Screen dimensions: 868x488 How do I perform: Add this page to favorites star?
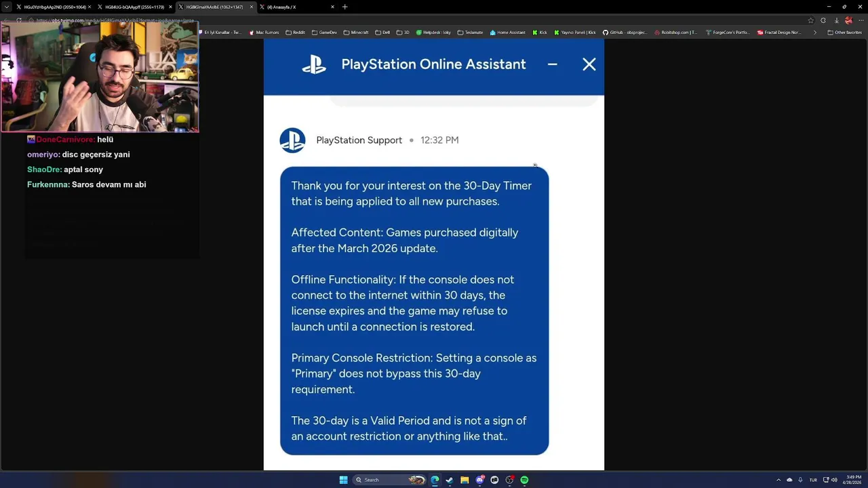coord(810,20)
